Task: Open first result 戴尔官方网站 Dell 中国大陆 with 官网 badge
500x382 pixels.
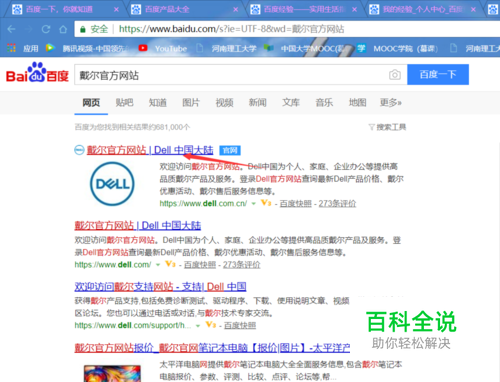Action: click(150, 150)
